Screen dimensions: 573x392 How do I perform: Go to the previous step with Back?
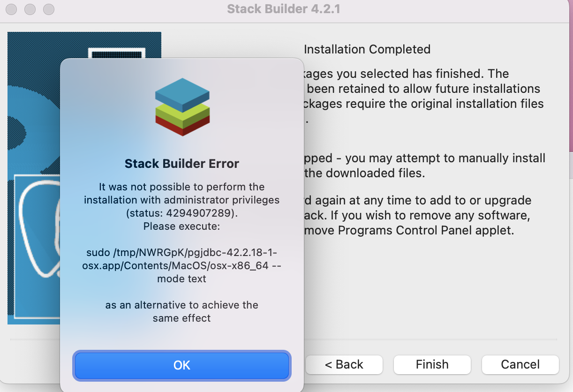click(x=344, y=365)
